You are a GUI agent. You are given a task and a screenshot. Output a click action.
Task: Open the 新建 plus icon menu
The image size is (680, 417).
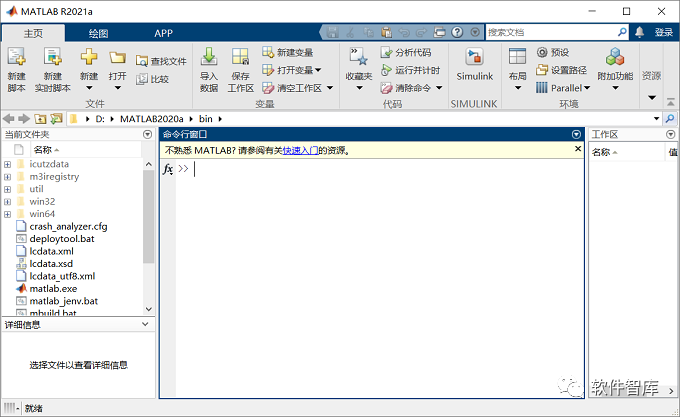click(x=89, y=57)
